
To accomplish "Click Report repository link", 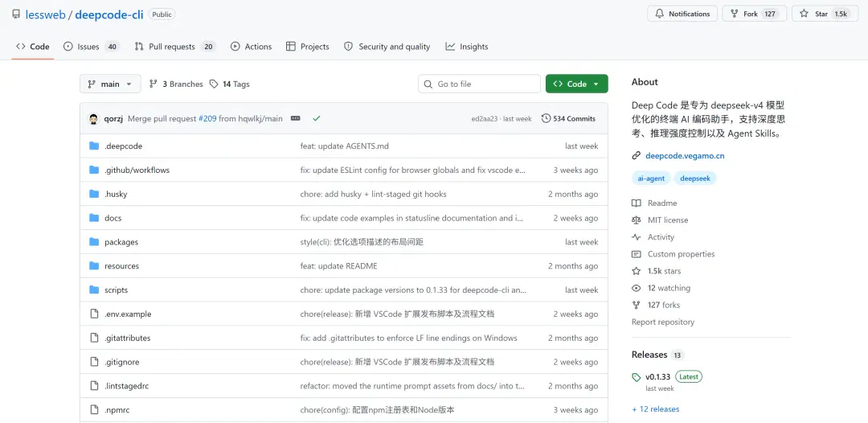I will [x=662, y=322].
